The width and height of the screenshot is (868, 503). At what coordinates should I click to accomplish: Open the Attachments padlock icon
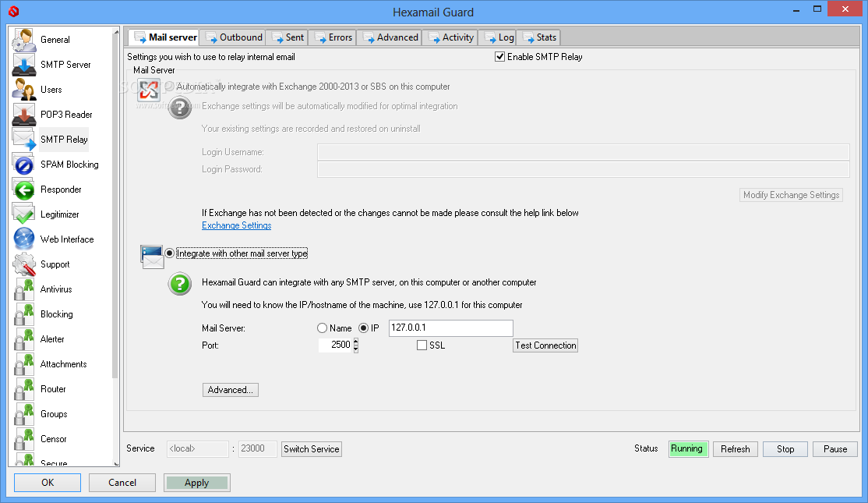(x=24, y=364)
